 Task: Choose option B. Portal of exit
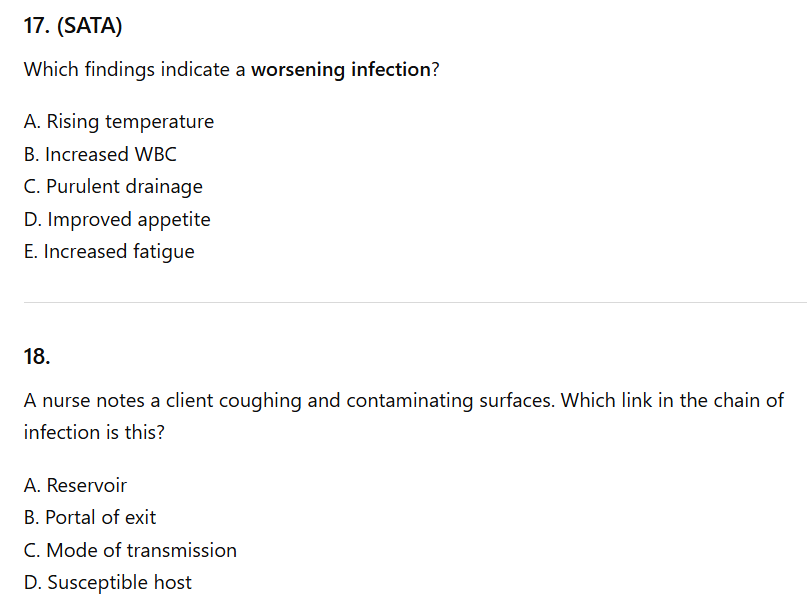(x=90, y=518)
